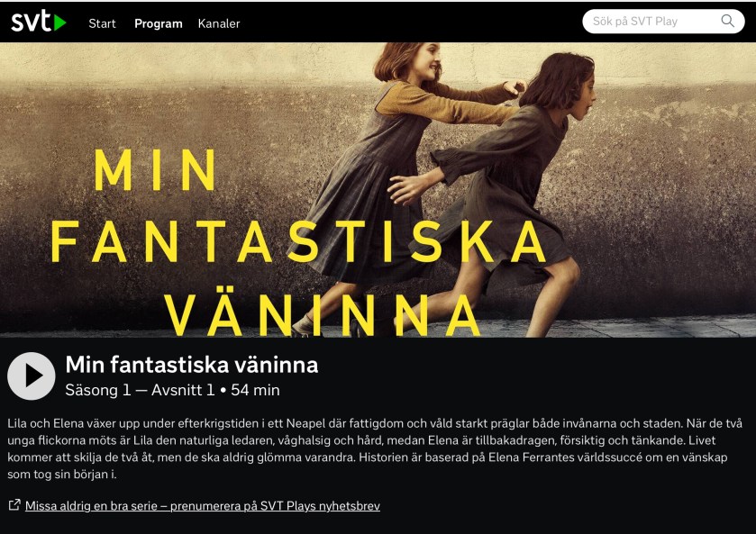Play episode with the round play button

point(32,376)
